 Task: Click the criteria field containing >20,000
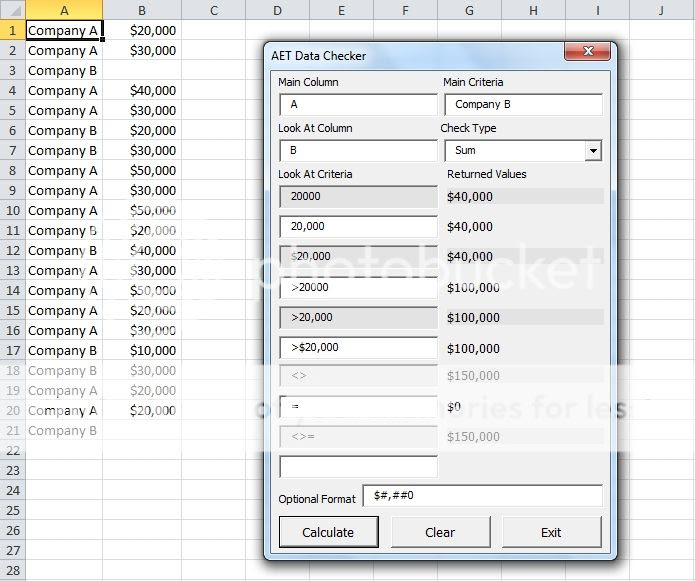tap(358, 317)
